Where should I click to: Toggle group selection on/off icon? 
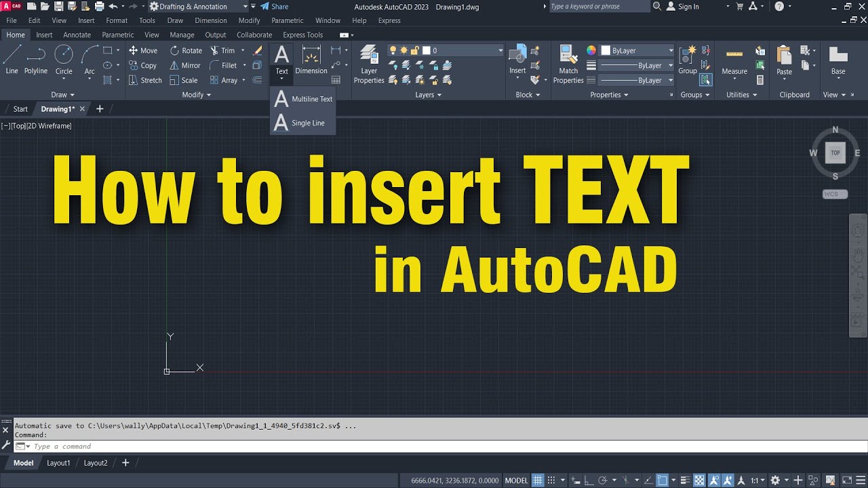click(706, 80)
